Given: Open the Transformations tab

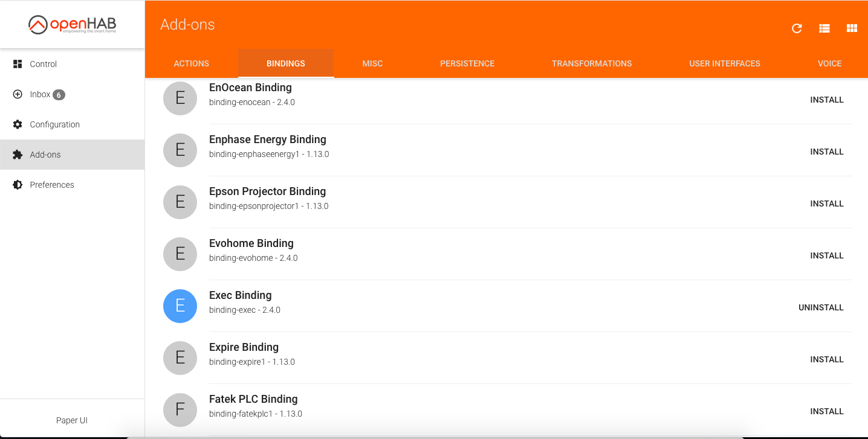Looking at the screenshot, I should click(x=591, y=63).
